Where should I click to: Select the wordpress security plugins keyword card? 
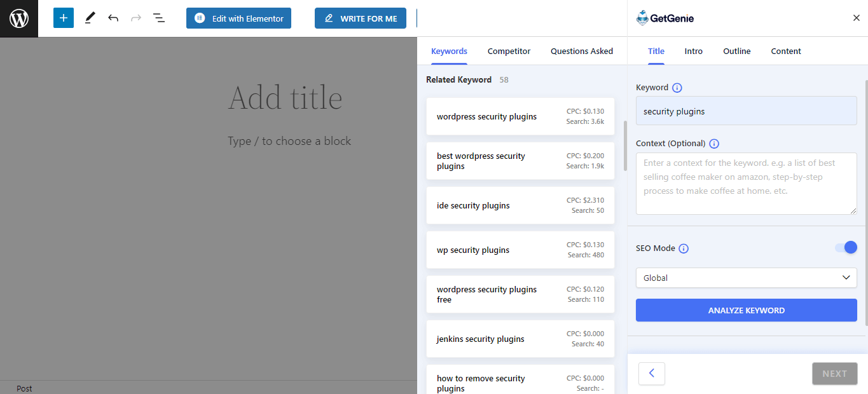coord(520,116)
